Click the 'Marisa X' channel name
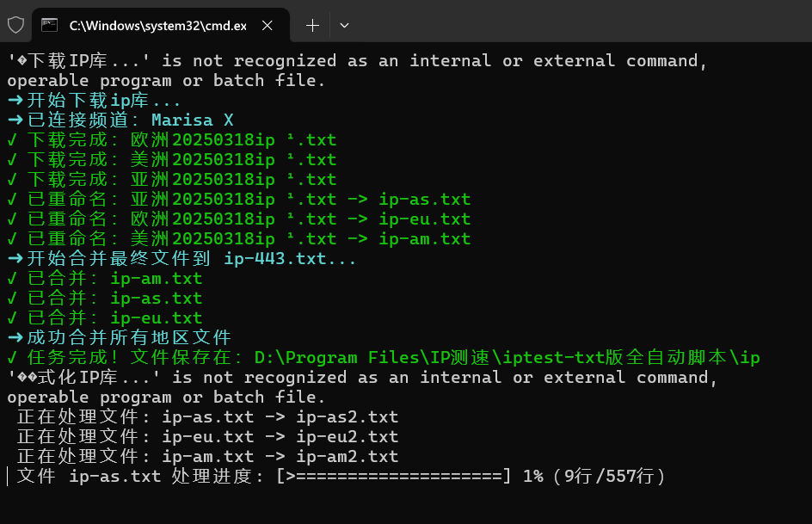812x524 pixels. point(192,120)
